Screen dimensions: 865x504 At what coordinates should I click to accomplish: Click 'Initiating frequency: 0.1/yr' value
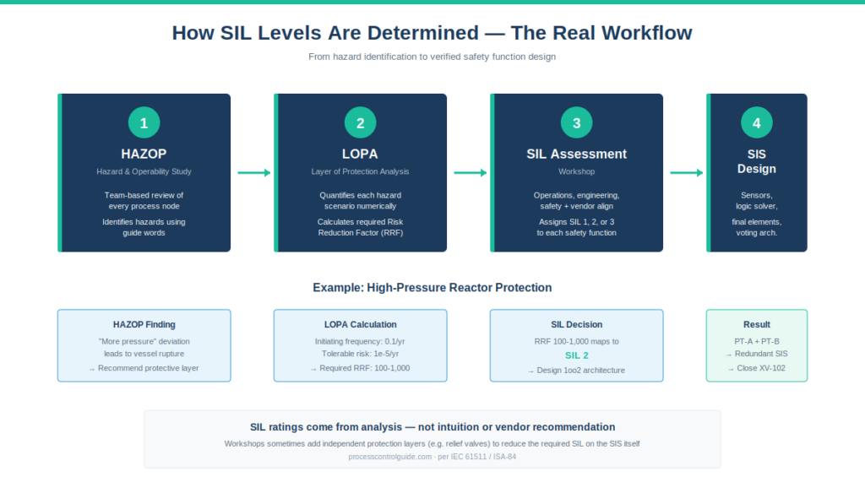pyautogui.click(x=360, y=341)
